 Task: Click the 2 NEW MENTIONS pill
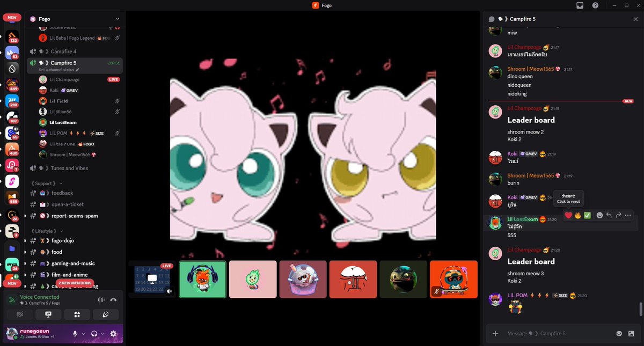click(75, 283)
